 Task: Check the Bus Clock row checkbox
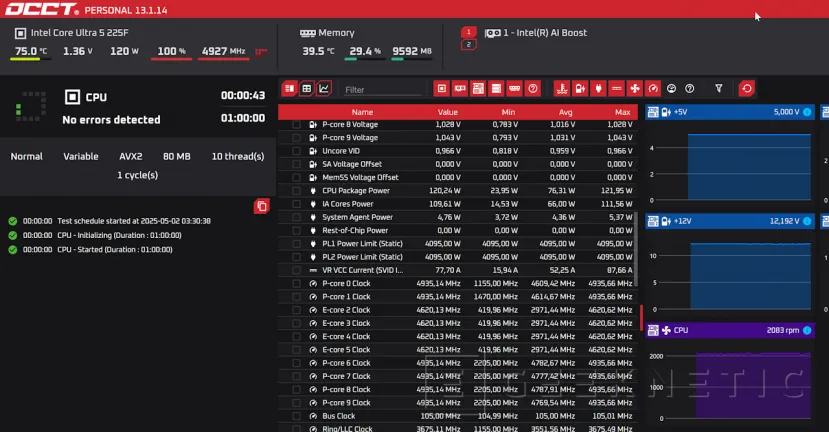[x=297, y=416]
